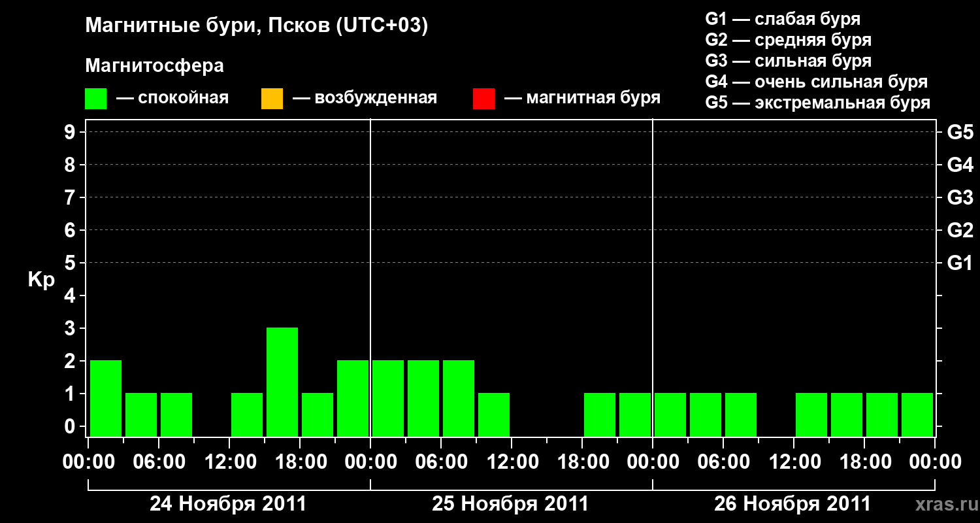Click the '— магнитная буря' legend label

[582, 99]
